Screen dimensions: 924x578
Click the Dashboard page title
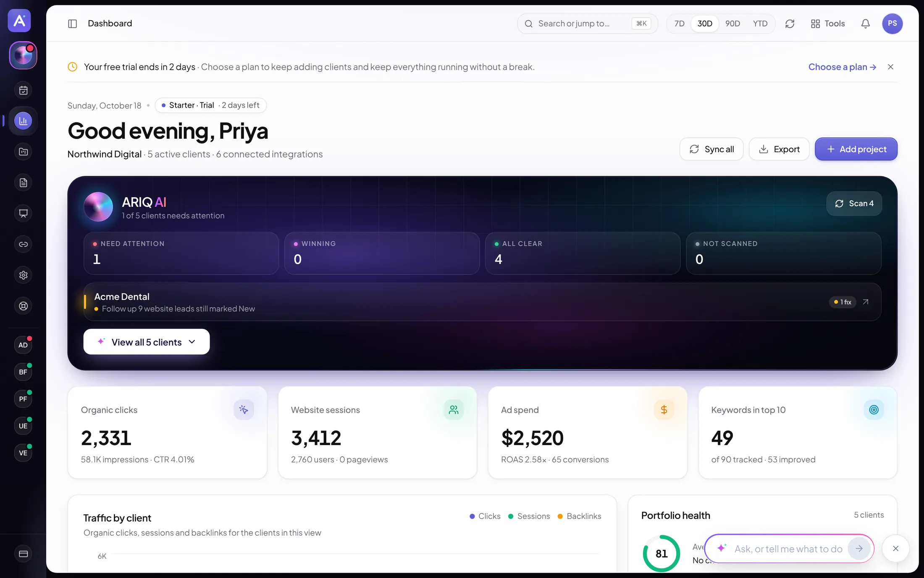click(110, 24)
